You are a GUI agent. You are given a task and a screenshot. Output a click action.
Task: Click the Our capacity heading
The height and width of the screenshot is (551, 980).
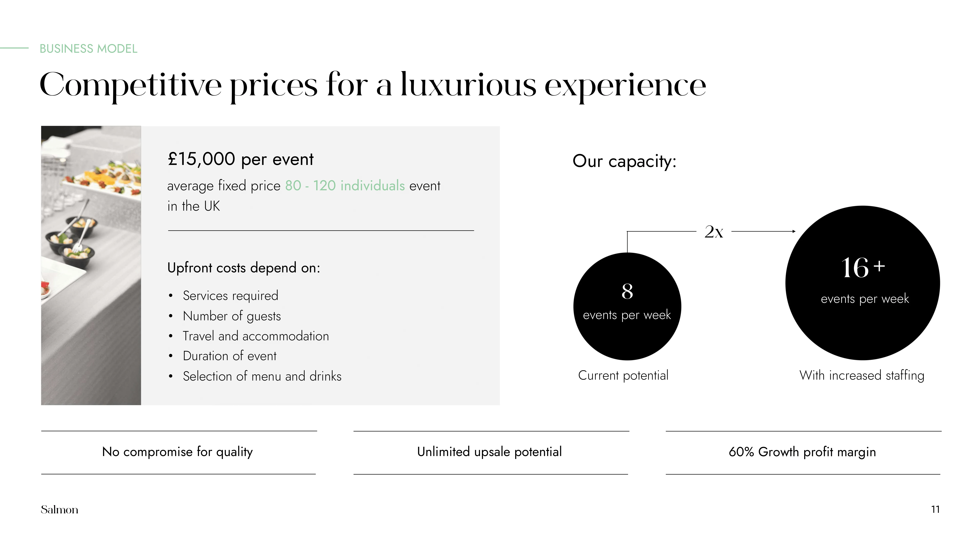tap(624, 161)
